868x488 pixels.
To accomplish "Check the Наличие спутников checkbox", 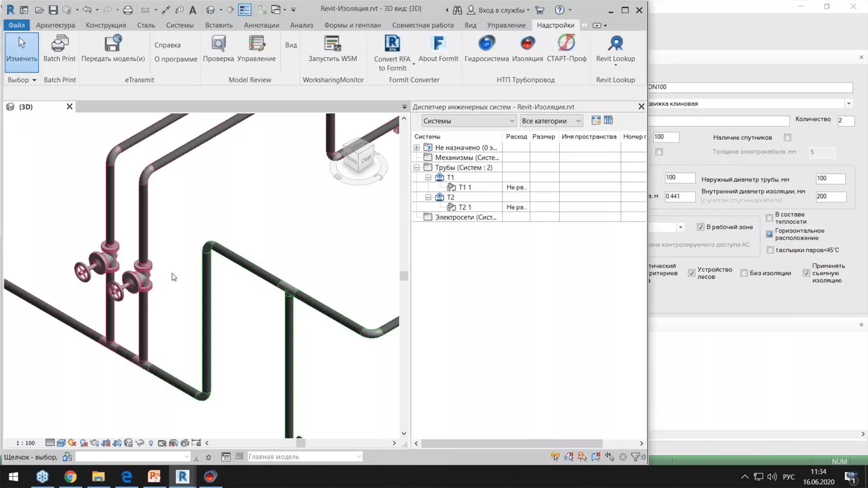I will click(786, 137).
